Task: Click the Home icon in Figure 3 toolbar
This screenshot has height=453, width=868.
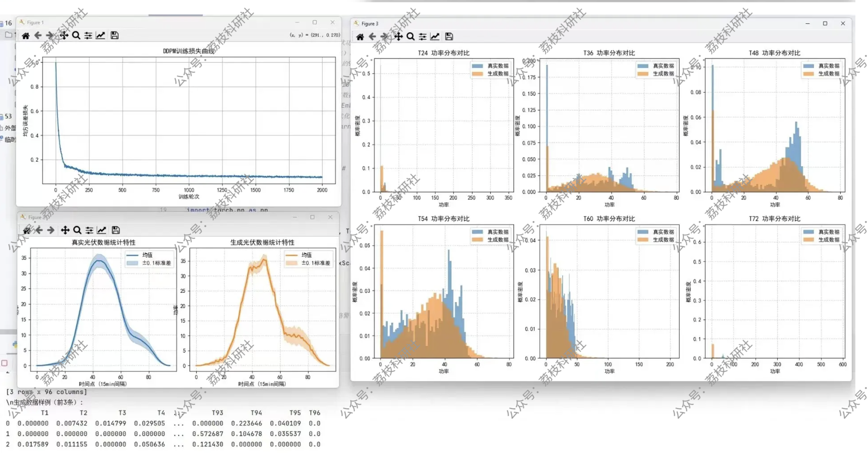Action: tap(360, 36)
